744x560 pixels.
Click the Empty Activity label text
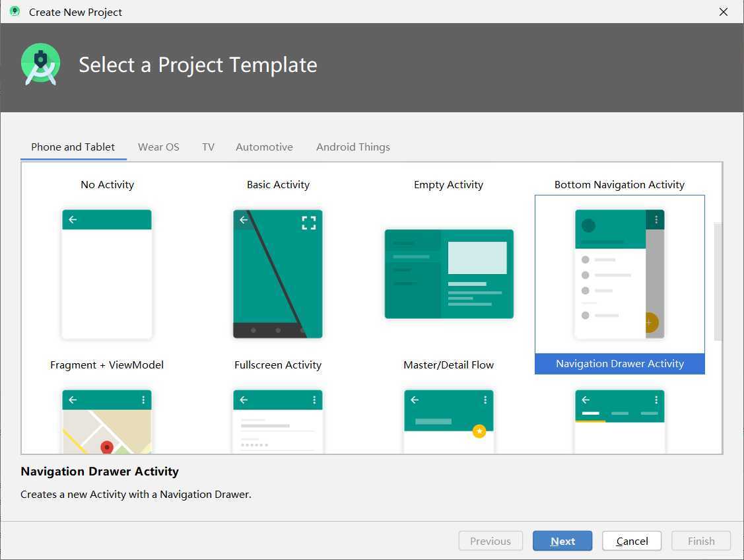(448, 185)
